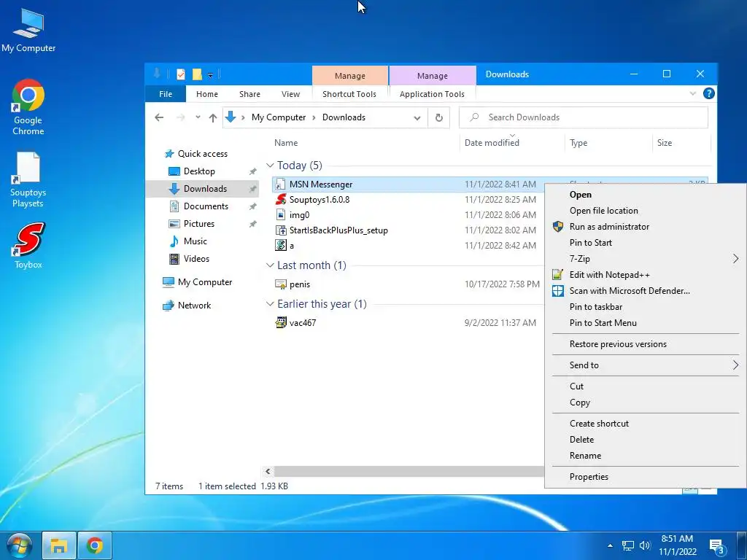Expand the ribbon with the chevron
The width and height of the screenshot is (747, 560).
point(693,93)
